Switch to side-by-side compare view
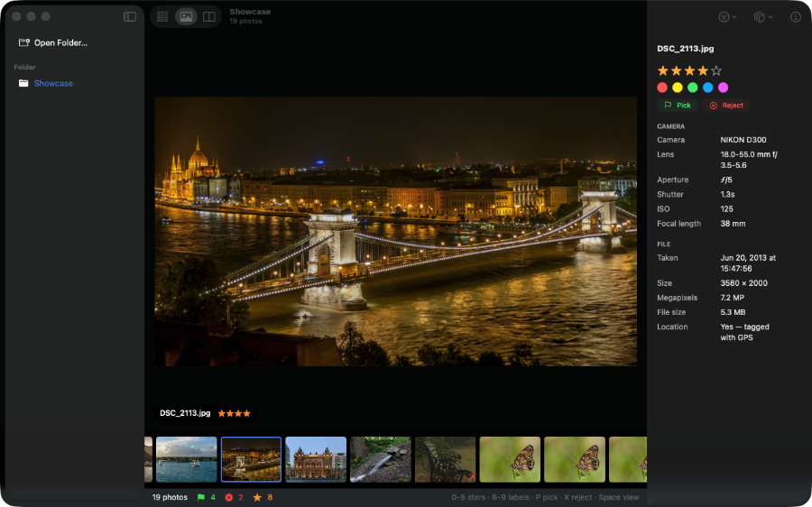The height and width of the screenshot is (507, 812). coord(209,16)
